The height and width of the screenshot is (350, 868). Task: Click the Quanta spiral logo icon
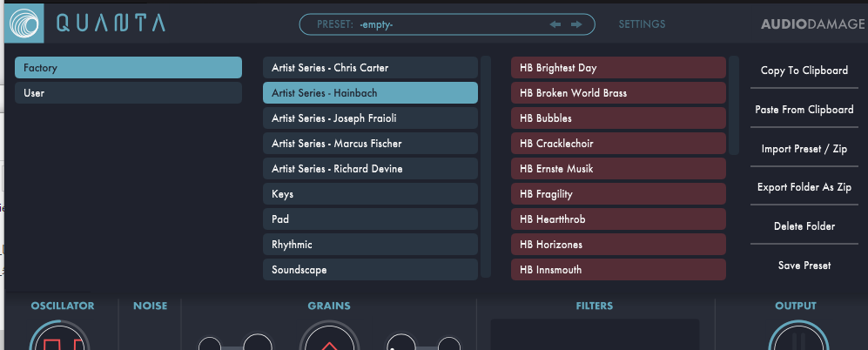point(24,24)
